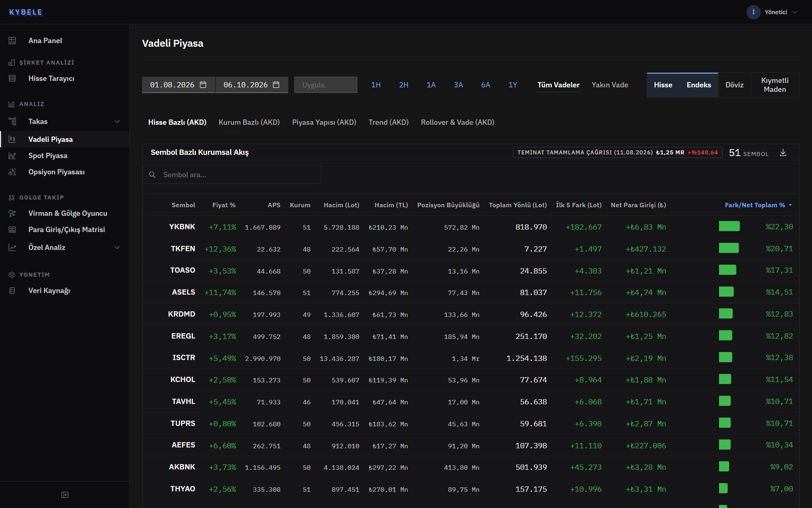The width and height of the screenshot is (812, 508).
Task: Focus the Sembol ara search field
Action: coord(232,175)
